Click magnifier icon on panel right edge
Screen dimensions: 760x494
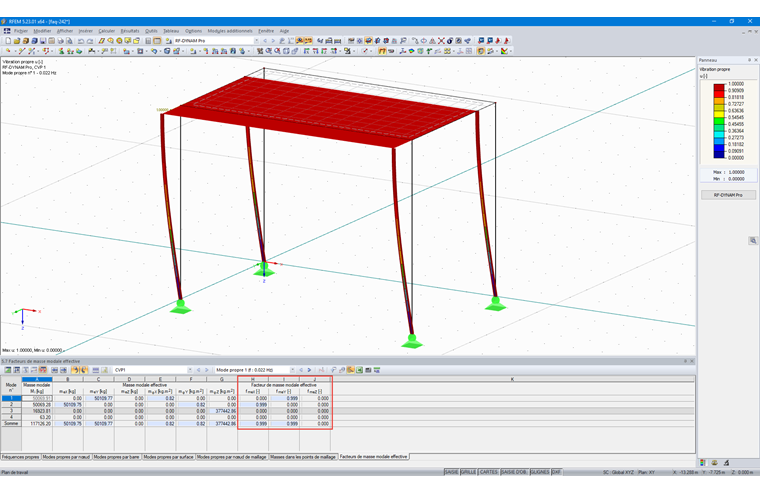pos(753,240)
